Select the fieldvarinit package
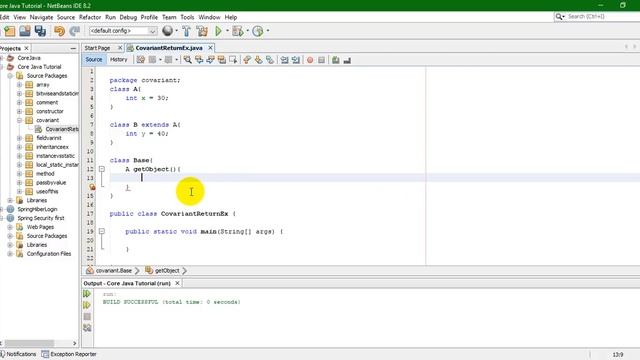 [x=49, y=138]
